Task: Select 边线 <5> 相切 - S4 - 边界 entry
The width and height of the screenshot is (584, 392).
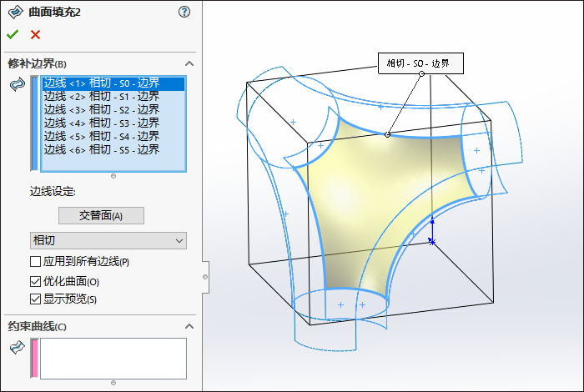Action: click(113, 136)
